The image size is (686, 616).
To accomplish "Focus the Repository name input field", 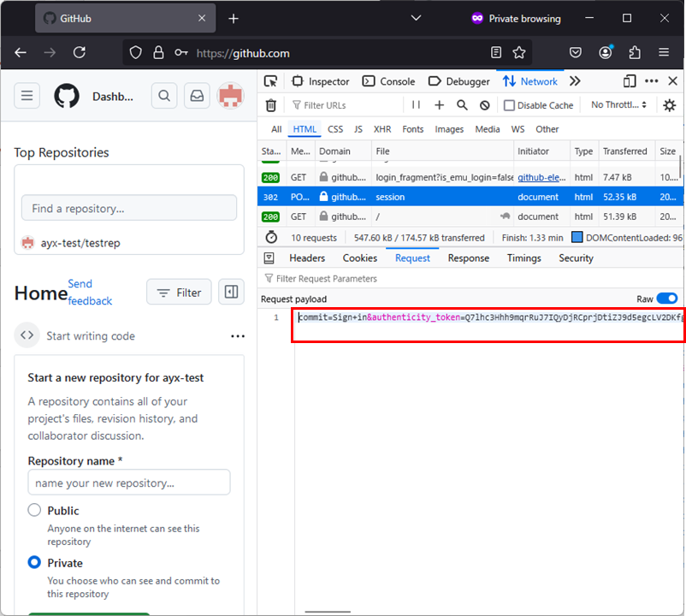I will [x=129, y=483].
